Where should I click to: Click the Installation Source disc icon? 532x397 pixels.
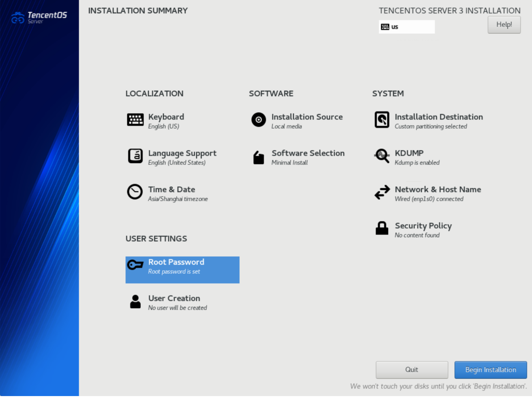click(259, 120)
